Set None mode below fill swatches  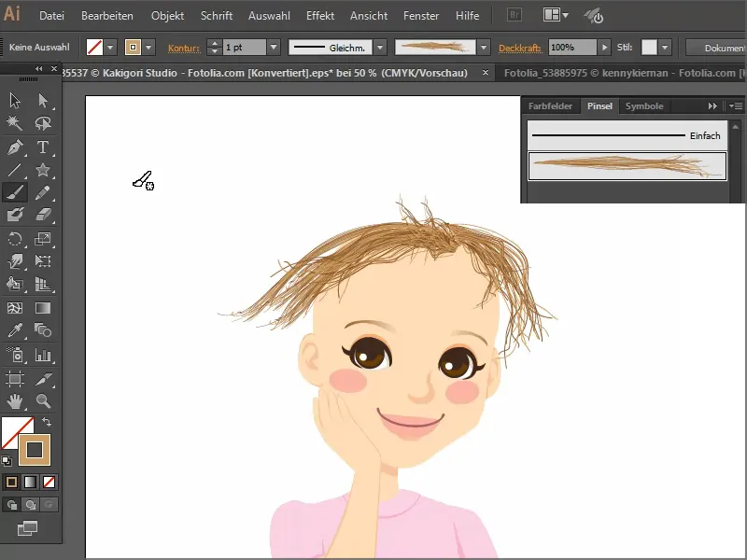49,483
